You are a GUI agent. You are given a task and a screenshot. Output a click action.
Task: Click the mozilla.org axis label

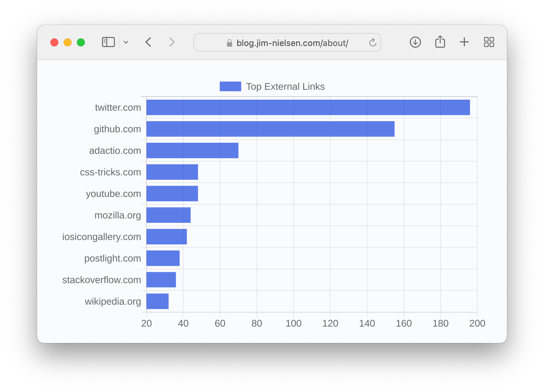tap(118, 215)
